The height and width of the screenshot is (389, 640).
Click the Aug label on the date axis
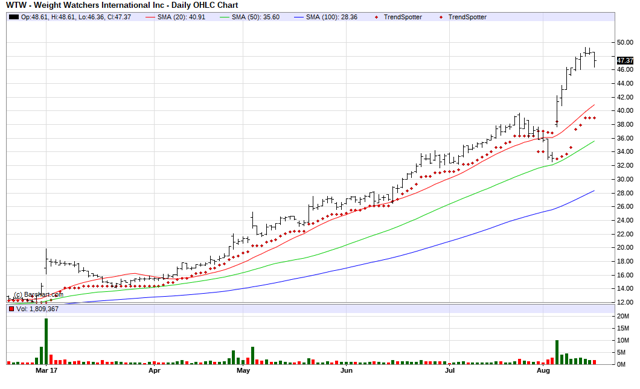point(543,371)
